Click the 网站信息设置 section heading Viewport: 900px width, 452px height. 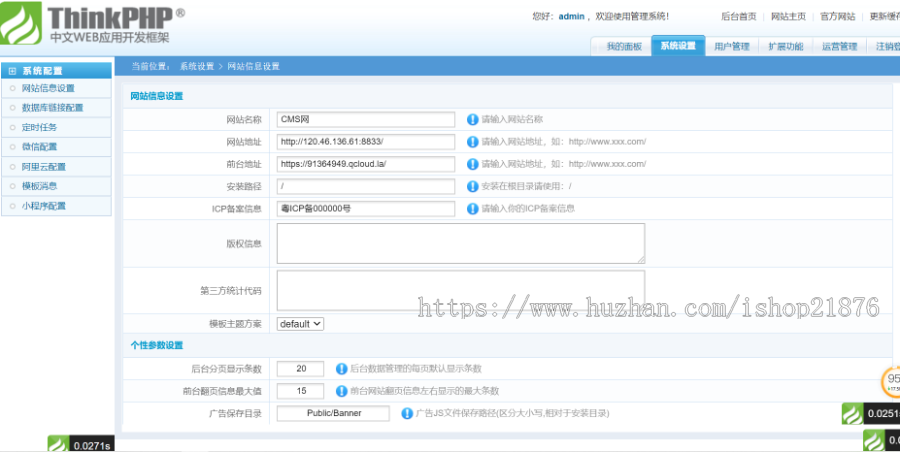pos(157,96)
